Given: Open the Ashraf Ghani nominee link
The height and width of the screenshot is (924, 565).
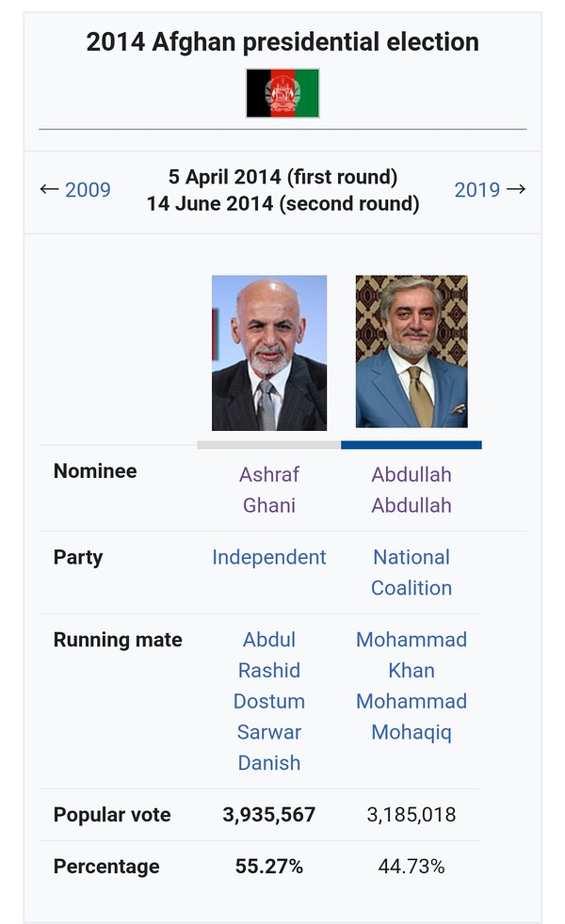Looking at the screenshot, I should (269, 489).
